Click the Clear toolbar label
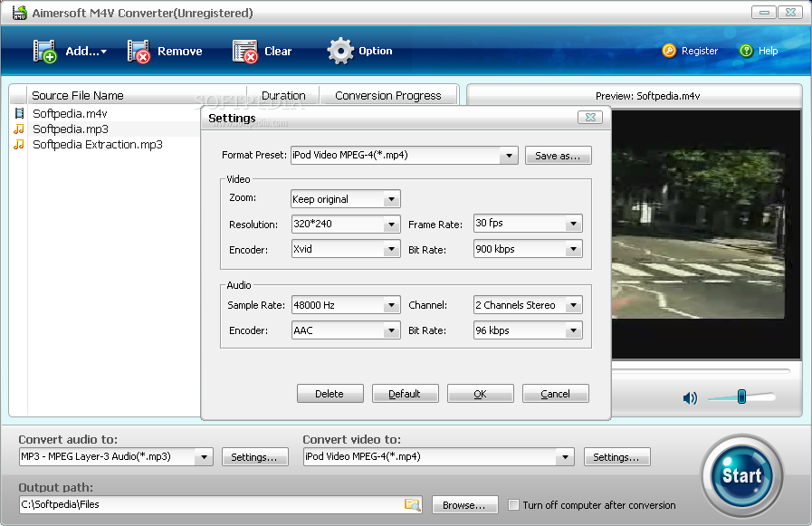 (x=278, y=52)
